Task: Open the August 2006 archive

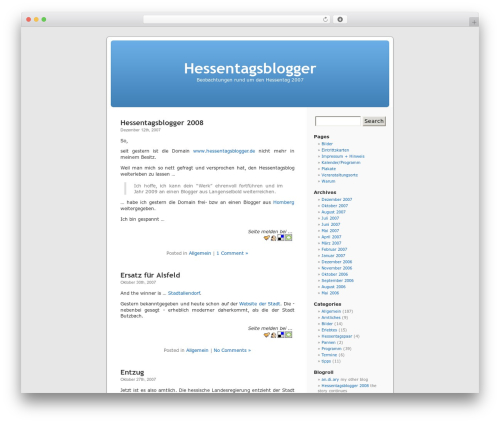Action: 333,287
